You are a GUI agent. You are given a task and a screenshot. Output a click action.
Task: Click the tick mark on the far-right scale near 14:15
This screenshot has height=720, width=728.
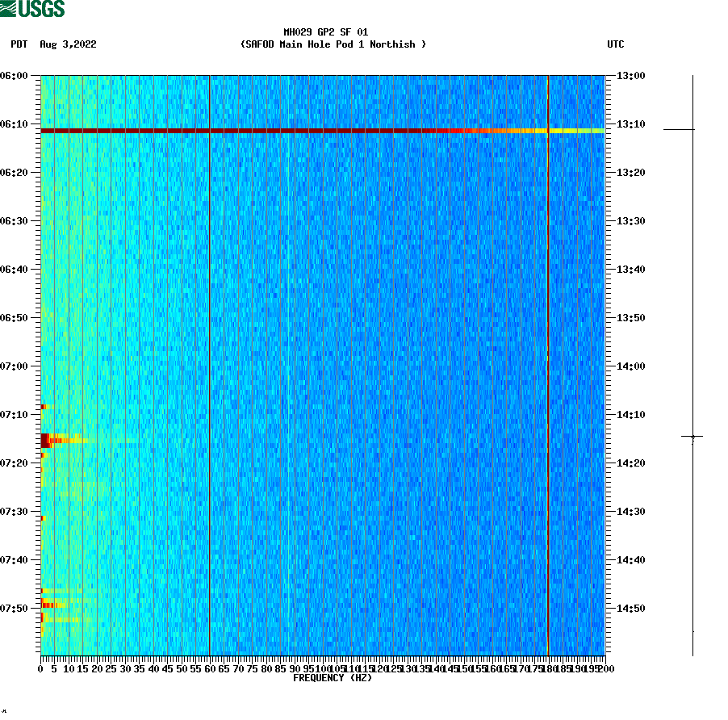[692, 436]
